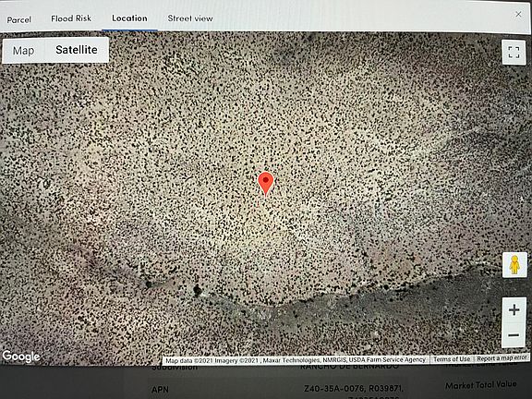The image size is (532, 399).
Task: Open the Street view tab
Action: point(190,18)
